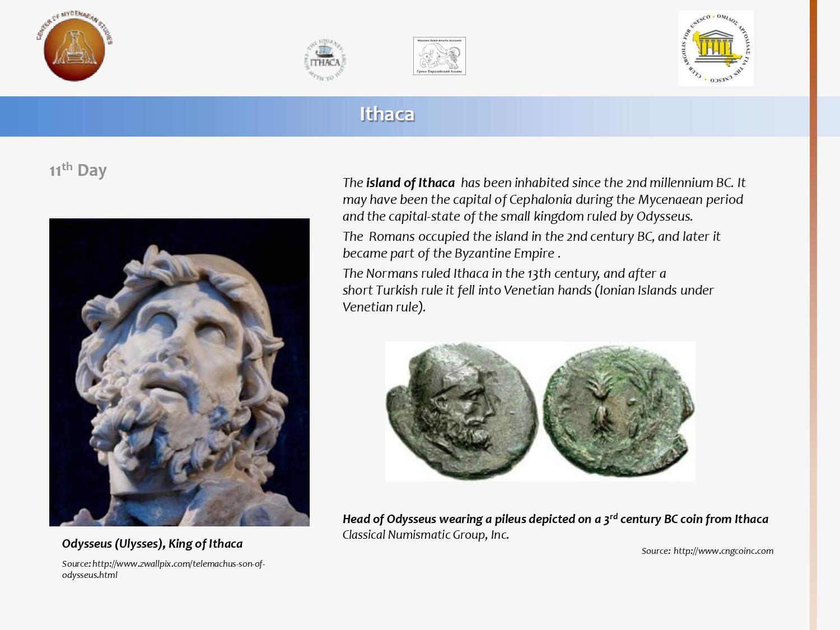Click the word 'Cephalonia' in the paragraph
Viewport: 840px width, 630px height.
(x=540, y=200)
